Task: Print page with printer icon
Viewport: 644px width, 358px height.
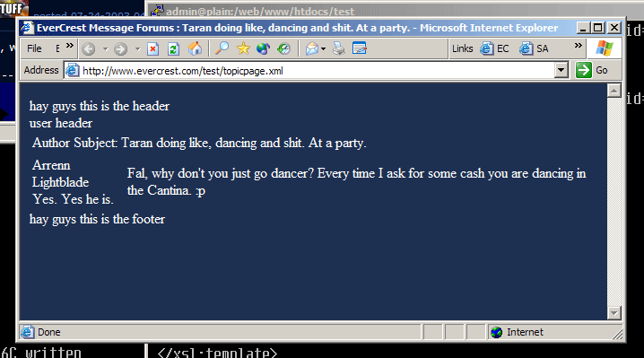Action: [x=339, y=48]
